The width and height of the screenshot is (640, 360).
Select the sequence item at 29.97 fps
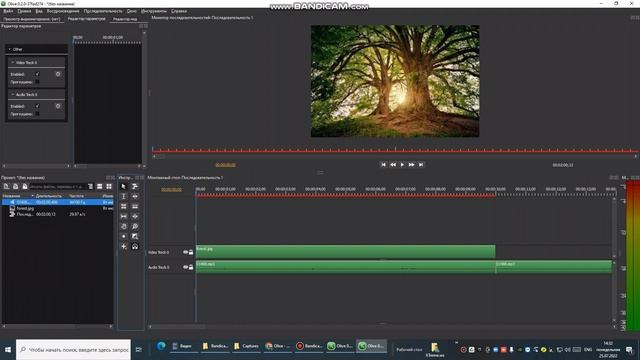point(57,214)
